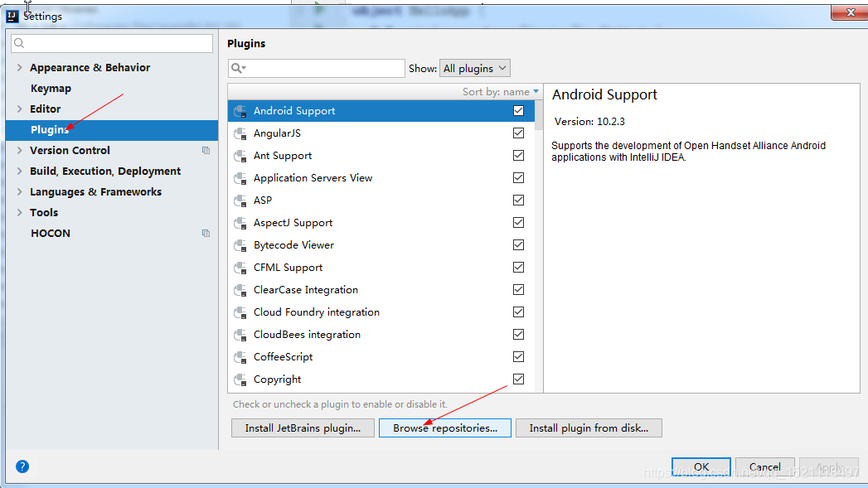Expand the Version Control node
The width and height of the screenshot is (868, 488).
point(19,151)
